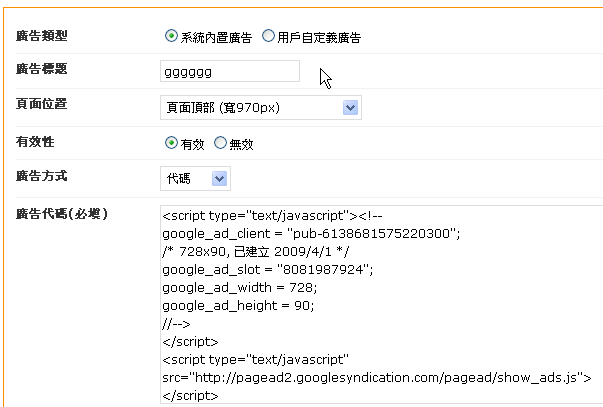Click the 廣告標題 input containing gggggg
This screenshot has height=407, width=603.
(230, 71)
